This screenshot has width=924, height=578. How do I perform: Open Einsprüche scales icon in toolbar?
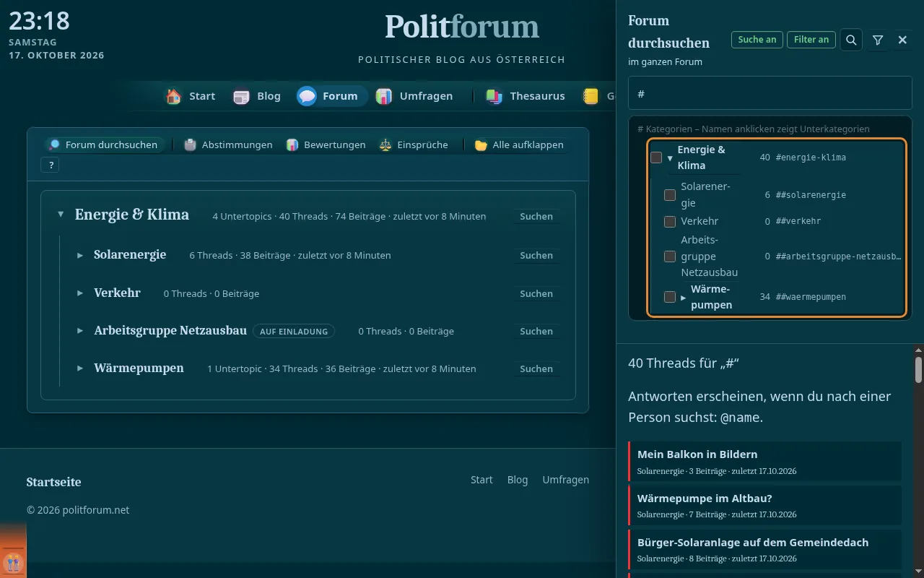point(385,144)
